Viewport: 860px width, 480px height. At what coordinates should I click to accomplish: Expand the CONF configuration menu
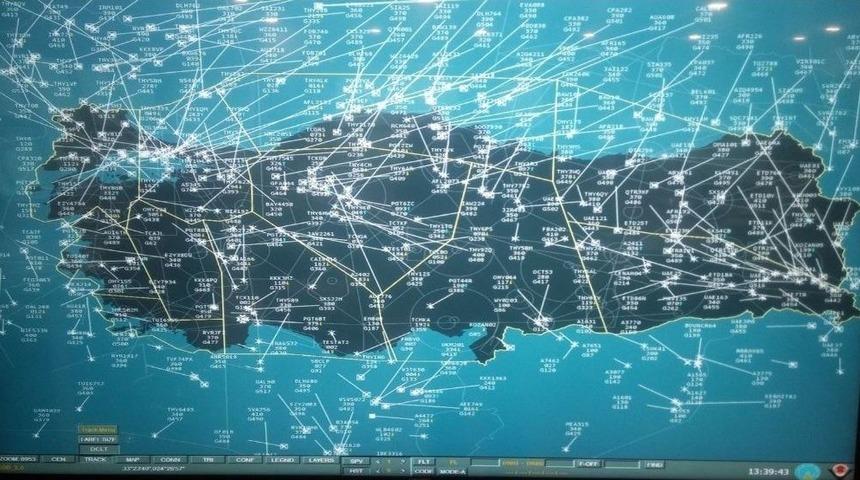(245, 459)
